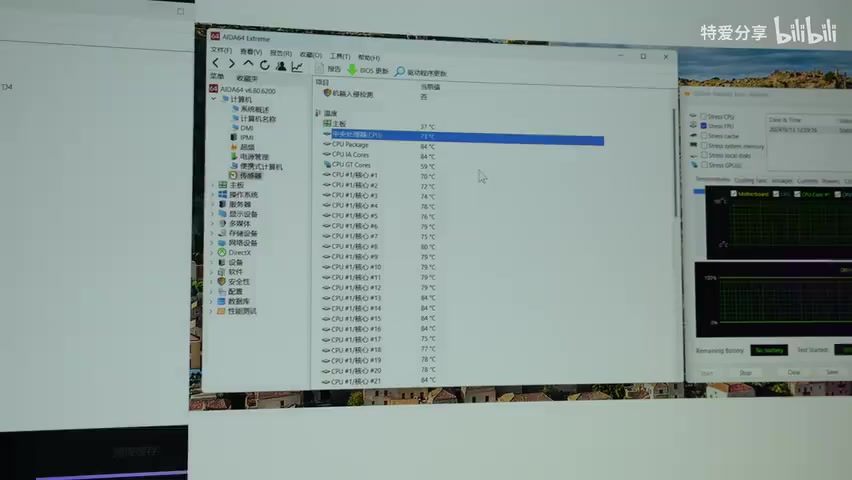This screenshot has width=852, height=480.
Task: Expand the 服务器 tree node arrow
Action: tap(212, 204)
